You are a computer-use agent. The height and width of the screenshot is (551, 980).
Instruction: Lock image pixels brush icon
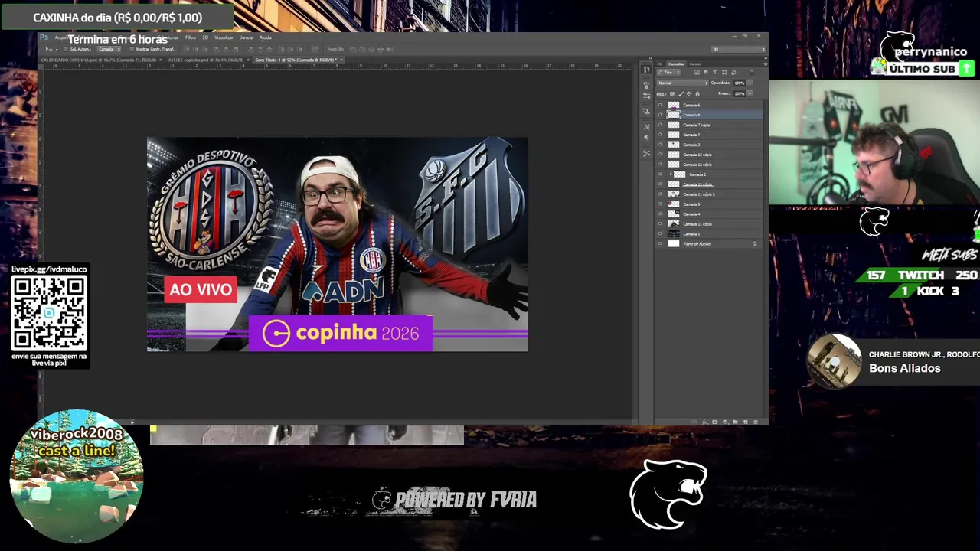(x=681, y=94)
